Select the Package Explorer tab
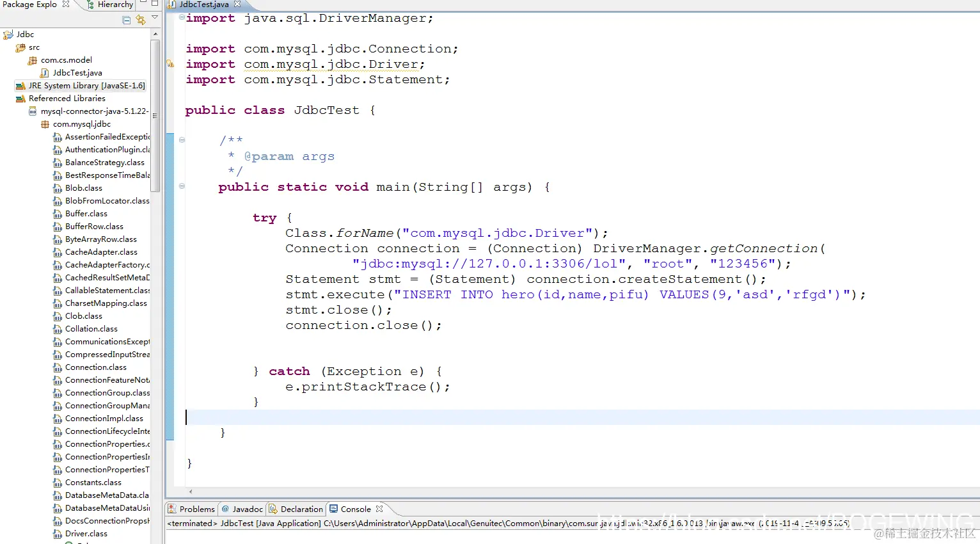The width and height of the screenshot is (980, 544). pyautogui.click(x=29, y=4)
